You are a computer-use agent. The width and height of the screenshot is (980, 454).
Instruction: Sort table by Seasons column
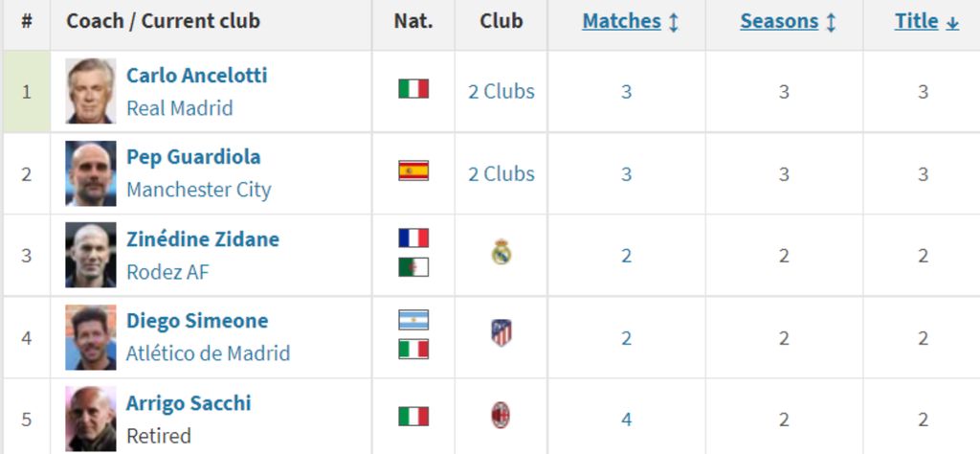click(788, 21)
